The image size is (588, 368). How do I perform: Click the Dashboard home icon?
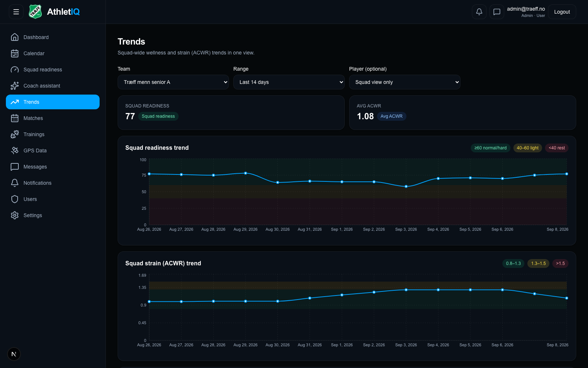15,37
